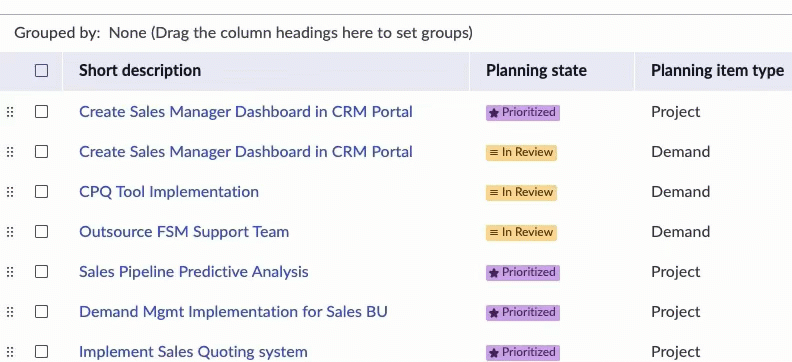The image size is (792, 362).
Task: Sort by Planning state column header
Action: pos(536,71)
